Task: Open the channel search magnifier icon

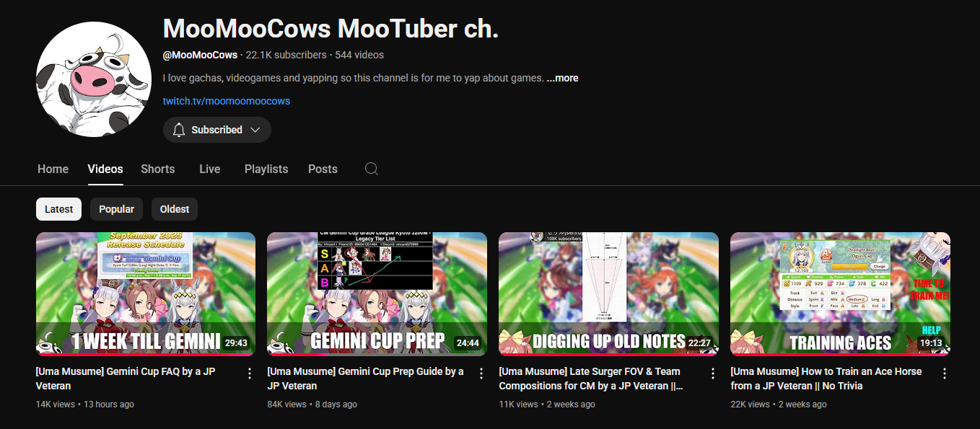Action: 371,169
